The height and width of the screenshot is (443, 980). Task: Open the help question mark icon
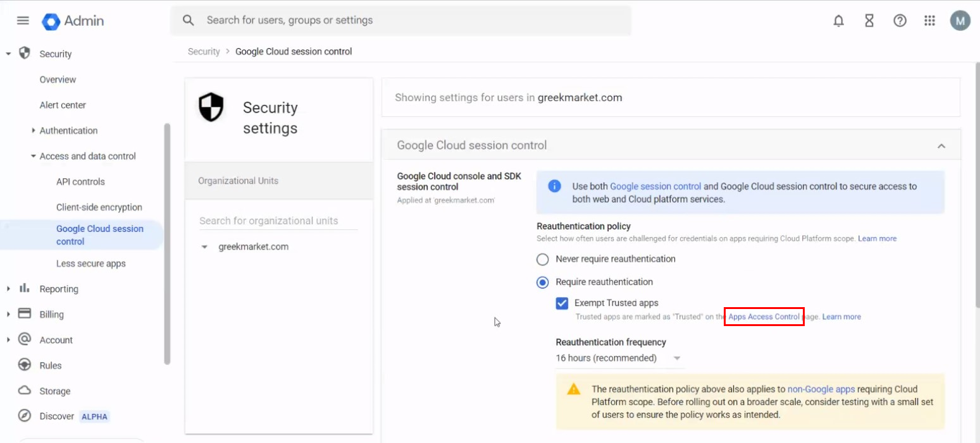coord(900,21)
